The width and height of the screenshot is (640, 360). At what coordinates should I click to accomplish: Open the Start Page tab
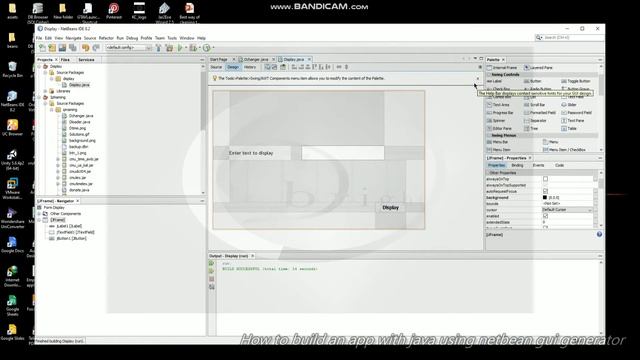(218, 60)
